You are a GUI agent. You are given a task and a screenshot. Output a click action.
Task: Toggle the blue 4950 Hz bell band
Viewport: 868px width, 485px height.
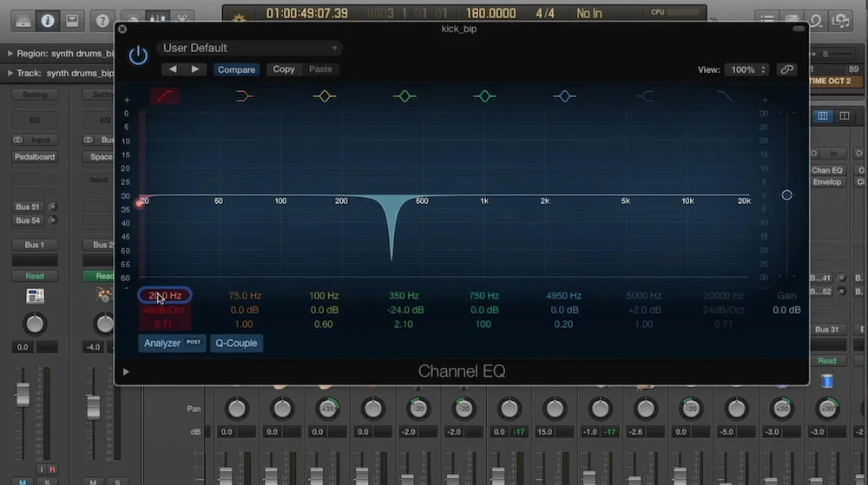565,96
